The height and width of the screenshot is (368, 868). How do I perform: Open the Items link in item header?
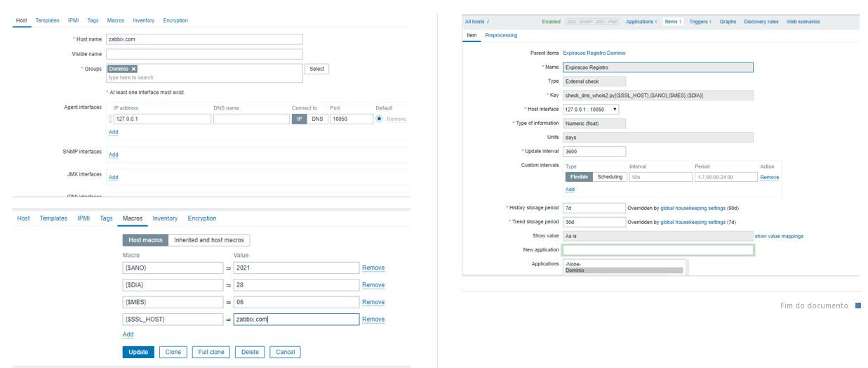point(672,22)
